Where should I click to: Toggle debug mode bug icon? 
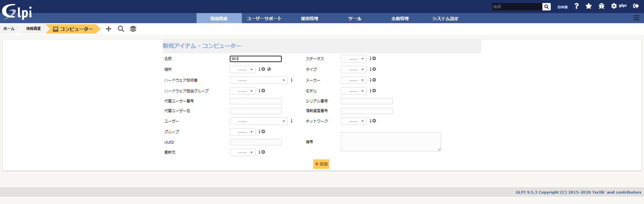click(x=601, y=6)
